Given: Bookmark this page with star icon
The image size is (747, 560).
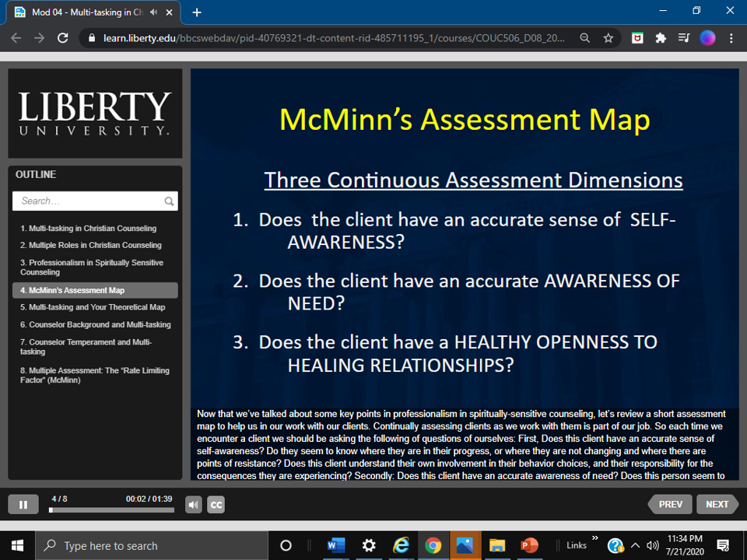Looking at the screenshot, I should tap(608, 38).
